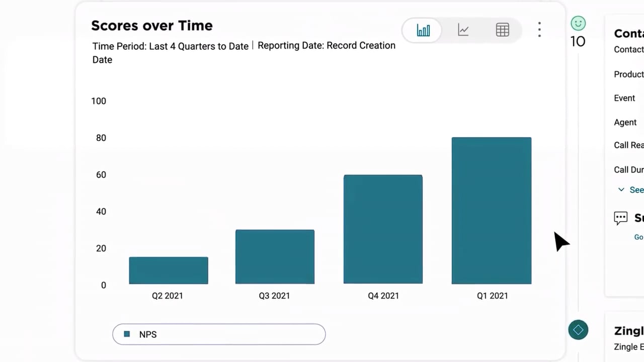Show scores as a data table

pyautogui.click(x=502, y=30)
